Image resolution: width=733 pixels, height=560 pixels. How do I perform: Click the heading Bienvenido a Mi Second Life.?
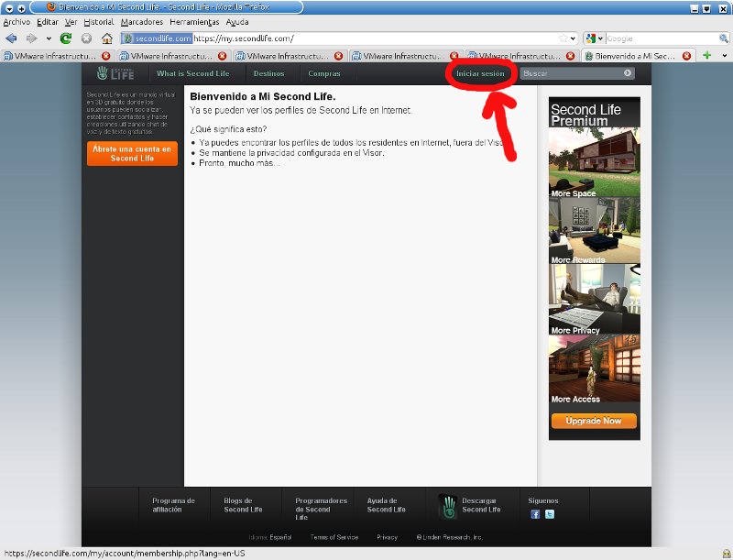pos(263,97)
